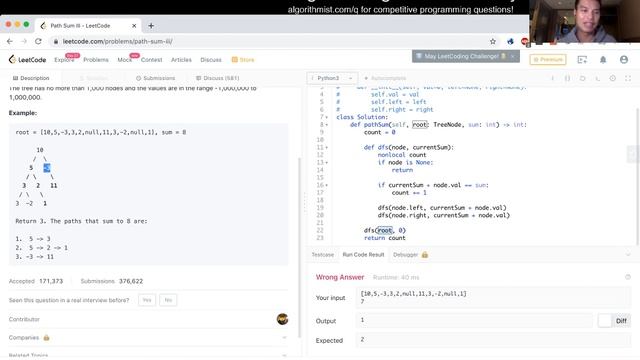The width and height of the screenshot is (640, 360).
Task: Click the editor info icon
Action: tap(552, 78)
